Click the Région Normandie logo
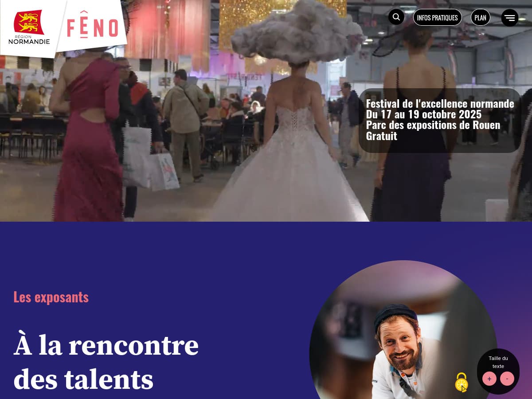Image resolution: width=532 pixels, height=399 pixels. tap(29, 27)
